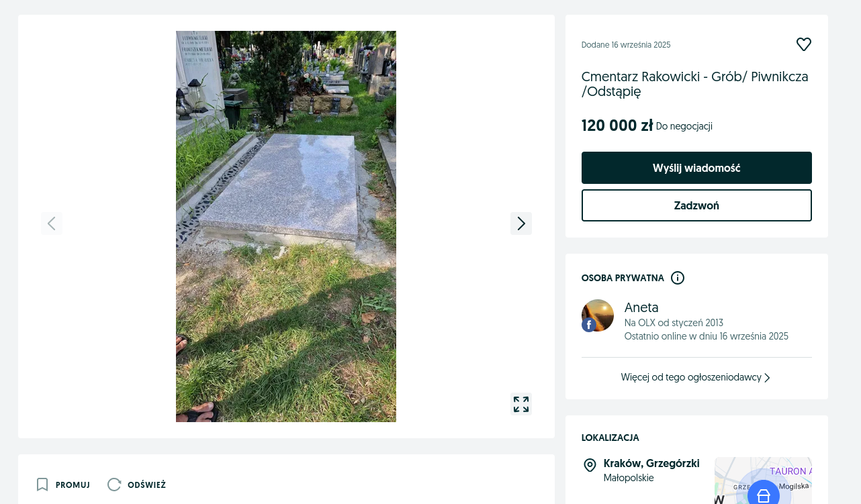This screenshot has width=861, height=504.
Task: Click Kraków, Grzegórzki location text
Action: [x=651, y=463]
